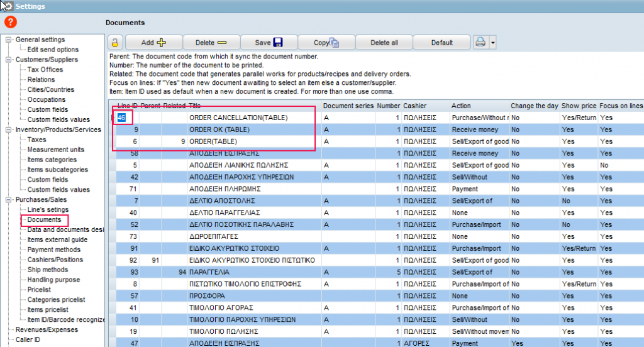This screenshot has height=347, width=644.
Task: Click the padlock icon in the toolbar
Action: coord(115,43)
